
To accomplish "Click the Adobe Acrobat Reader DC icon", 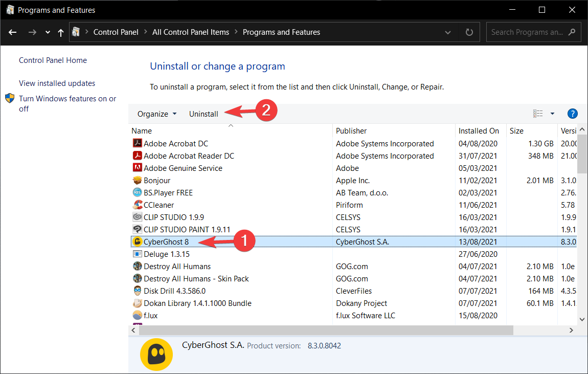I will (137, 156).
